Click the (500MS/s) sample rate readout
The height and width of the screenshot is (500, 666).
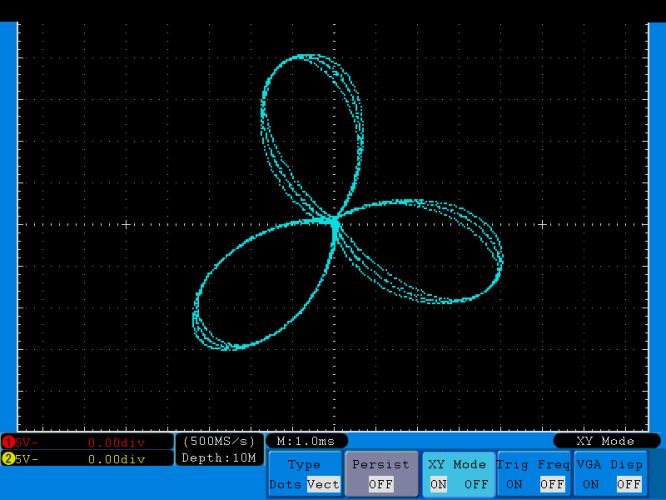click(219, 441)
